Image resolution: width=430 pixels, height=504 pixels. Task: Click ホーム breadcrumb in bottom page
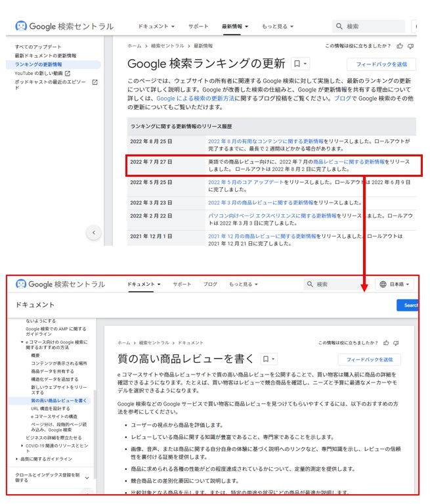click(124, 343)
